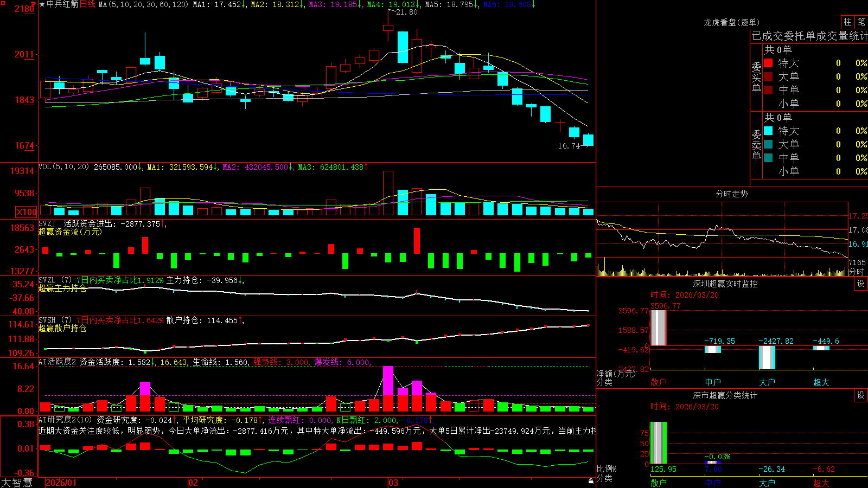This screenshot has width=868, height=488.
Task: Click the 已成交委托单成交量统计 header
Action: coord(809,36)
